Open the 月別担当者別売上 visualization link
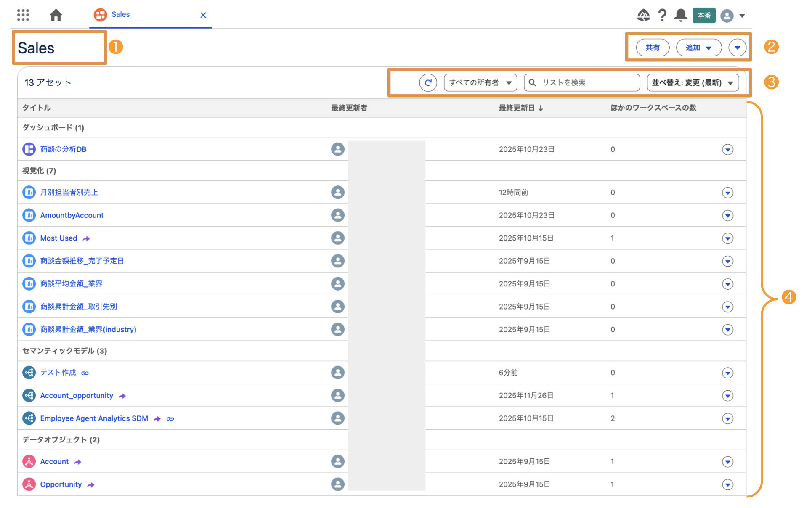Viewport: 812px width, 508px height. point(69,193)
